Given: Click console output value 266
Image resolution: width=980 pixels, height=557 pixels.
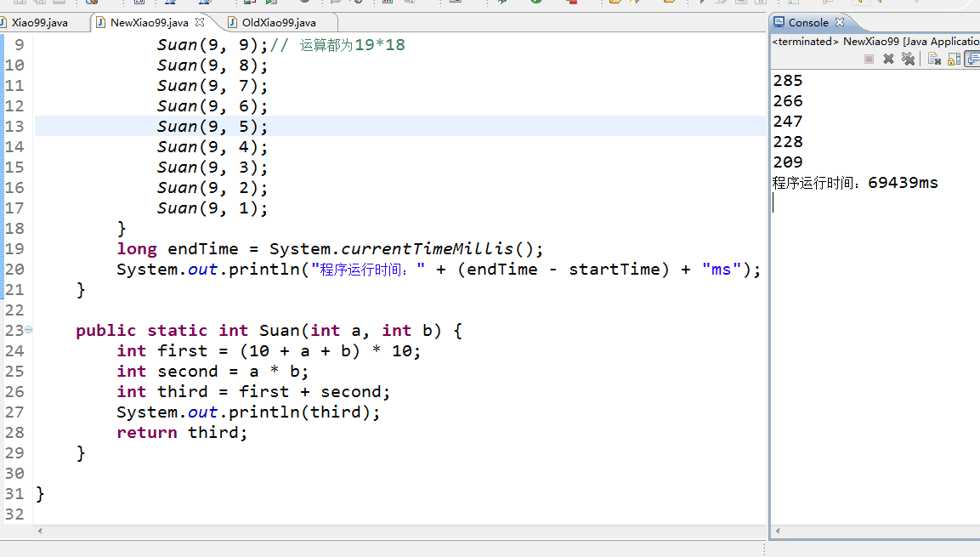Looking at the screenshot, I should pyautogui.click(x=788, y=101).
